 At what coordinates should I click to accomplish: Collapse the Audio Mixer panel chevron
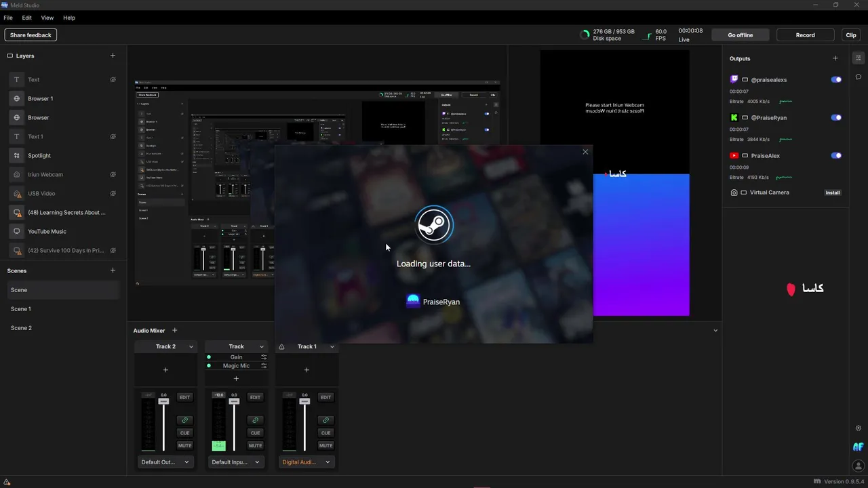click(x=715, y=331)
